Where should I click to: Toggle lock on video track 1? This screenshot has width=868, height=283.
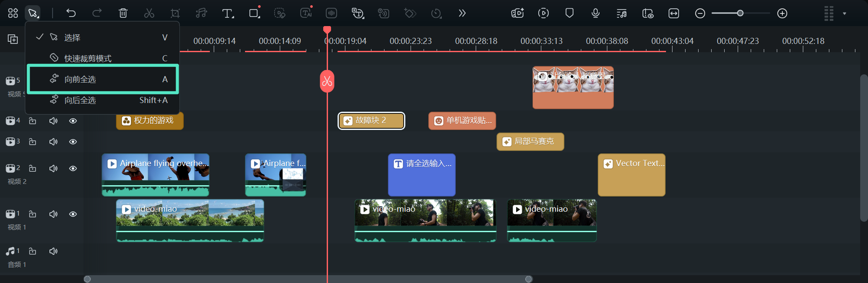click(33, 214)
